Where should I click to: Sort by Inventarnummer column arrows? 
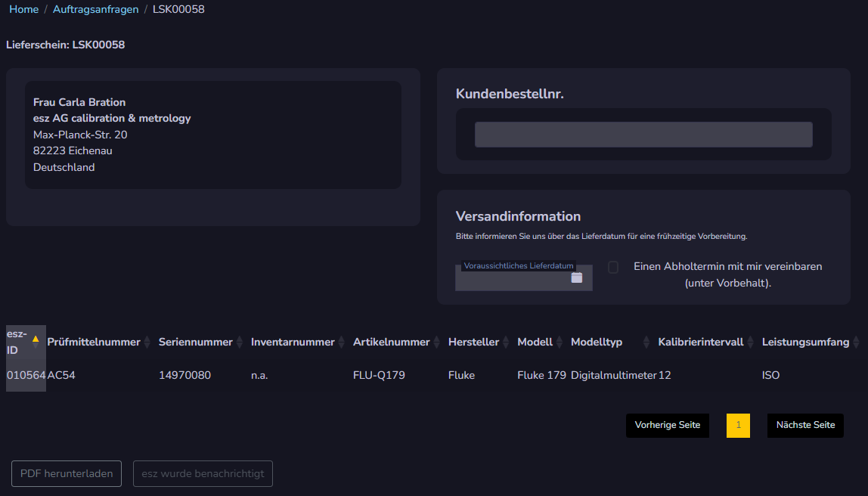point(342,343)
